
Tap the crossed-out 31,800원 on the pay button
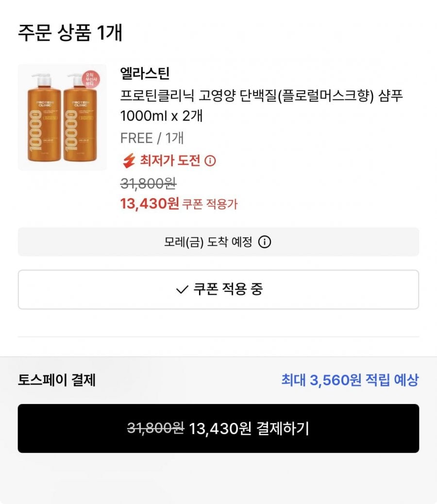[155, 428]
